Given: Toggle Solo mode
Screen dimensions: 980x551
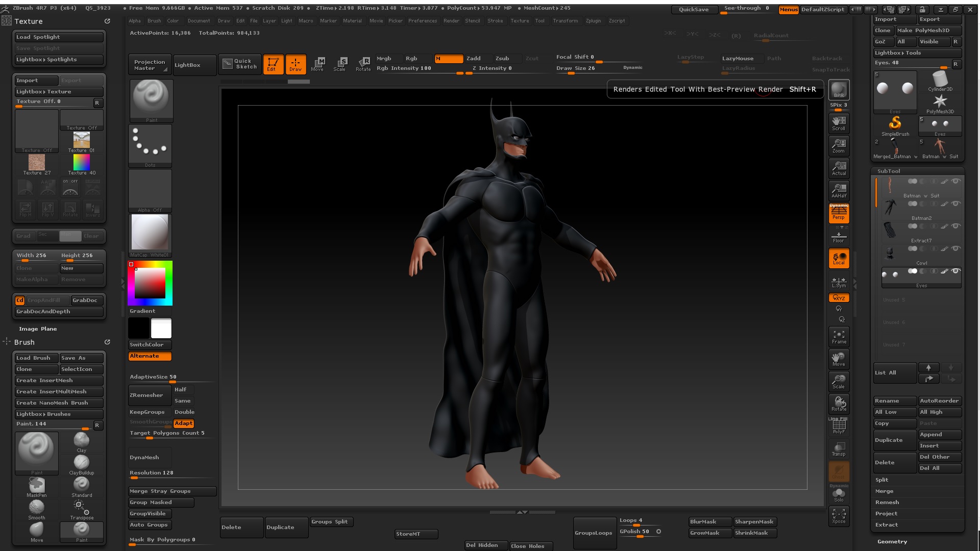Looking at the screenshot, I should point(839,494).
